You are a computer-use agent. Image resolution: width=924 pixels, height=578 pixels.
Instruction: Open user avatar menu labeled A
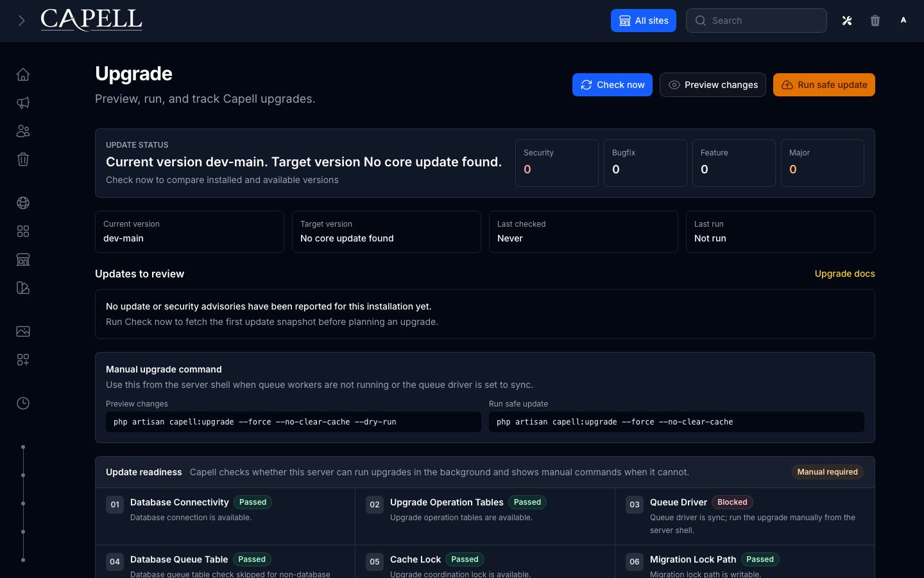coord(903,21)
